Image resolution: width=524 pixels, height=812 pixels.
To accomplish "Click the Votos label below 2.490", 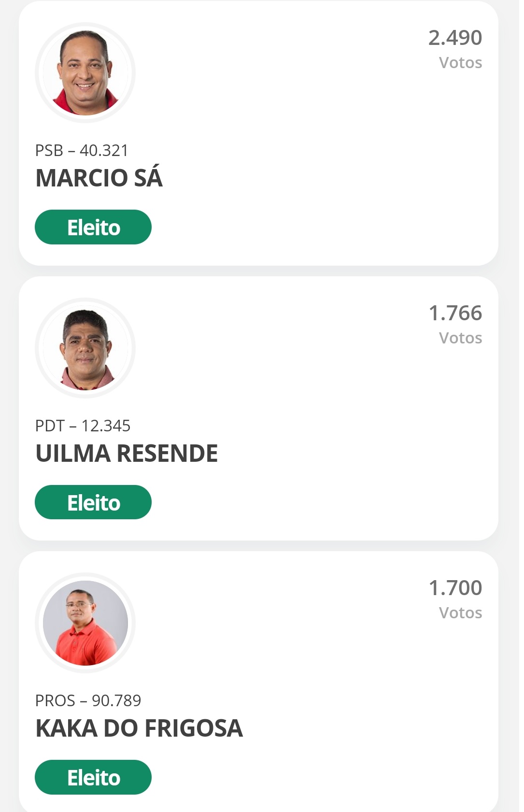I will coord(460,63).
